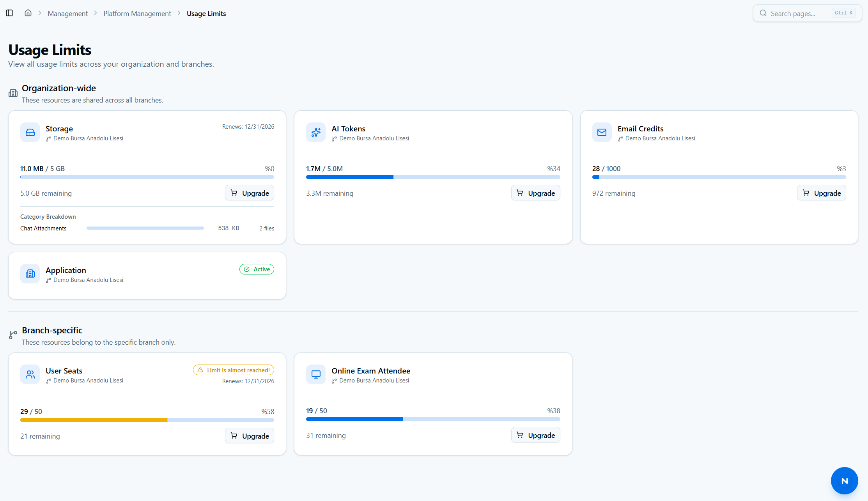The height and width of the screenshot is (501, 868).
Task: Click the Chat Attachments breakdown bar
Action: pyautogui.click(x=145, y=228)
